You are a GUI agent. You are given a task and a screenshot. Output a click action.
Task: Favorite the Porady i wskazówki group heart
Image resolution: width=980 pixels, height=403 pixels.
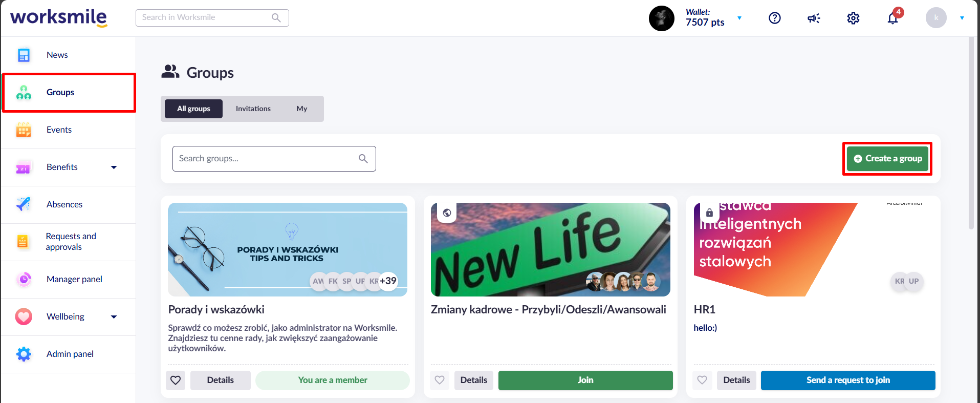[176, 380]
